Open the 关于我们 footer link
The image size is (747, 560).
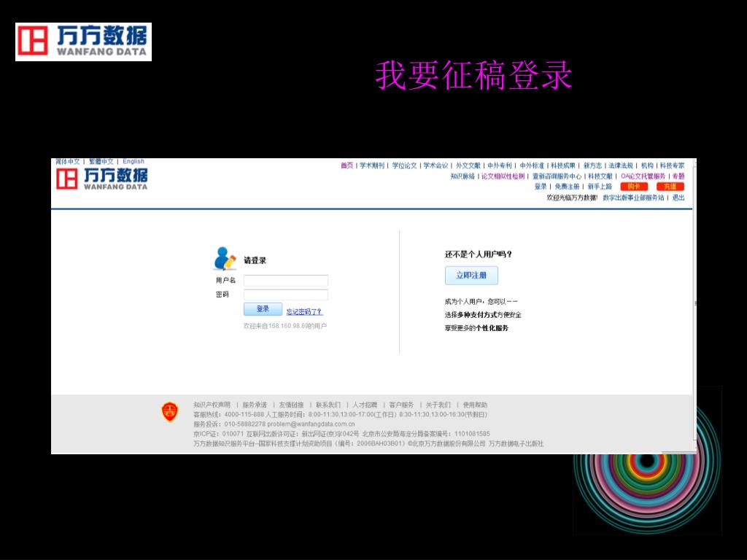[438, 405]
